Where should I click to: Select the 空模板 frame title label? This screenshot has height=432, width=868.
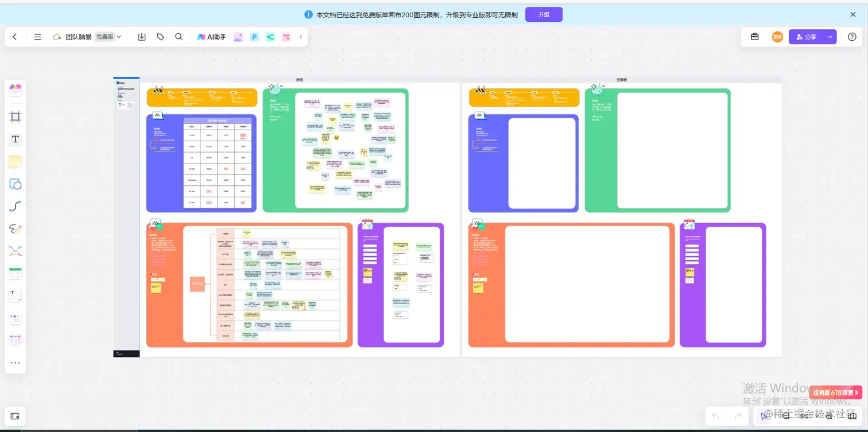(x=622, y=80)
